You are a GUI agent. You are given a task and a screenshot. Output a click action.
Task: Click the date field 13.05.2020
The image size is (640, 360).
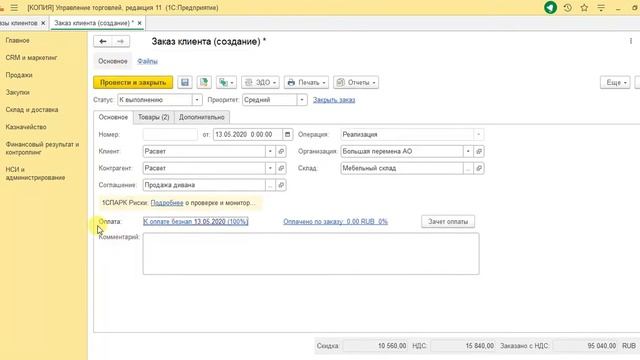pos(248,134)
